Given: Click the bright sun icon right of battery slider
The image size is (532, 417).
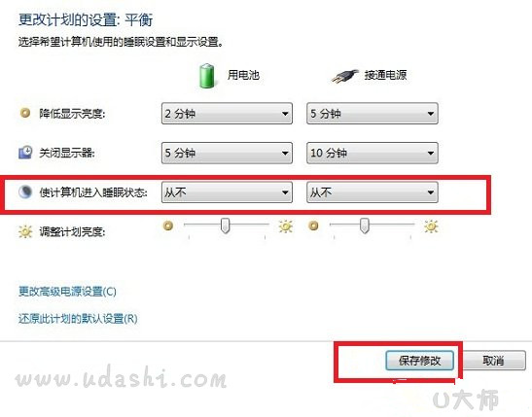Looking at the screenshot, I should [x=286, y=226].
